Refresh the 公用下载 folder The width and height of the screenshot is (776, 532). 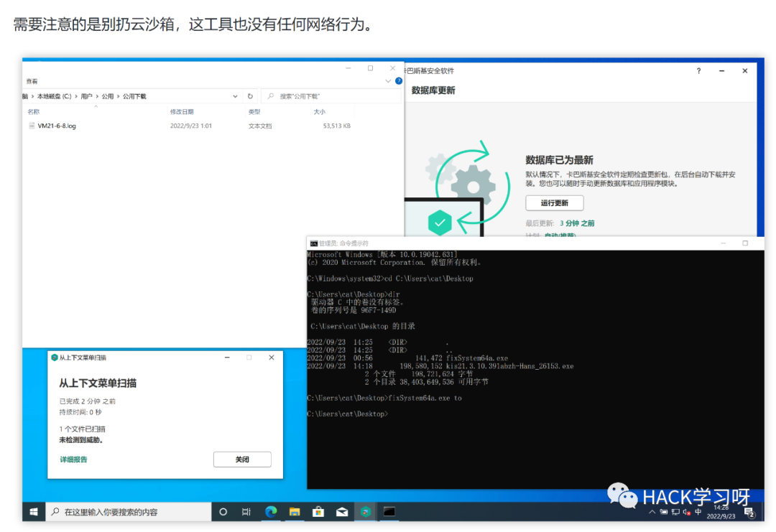pyautogui.click(x=250, y=96)
